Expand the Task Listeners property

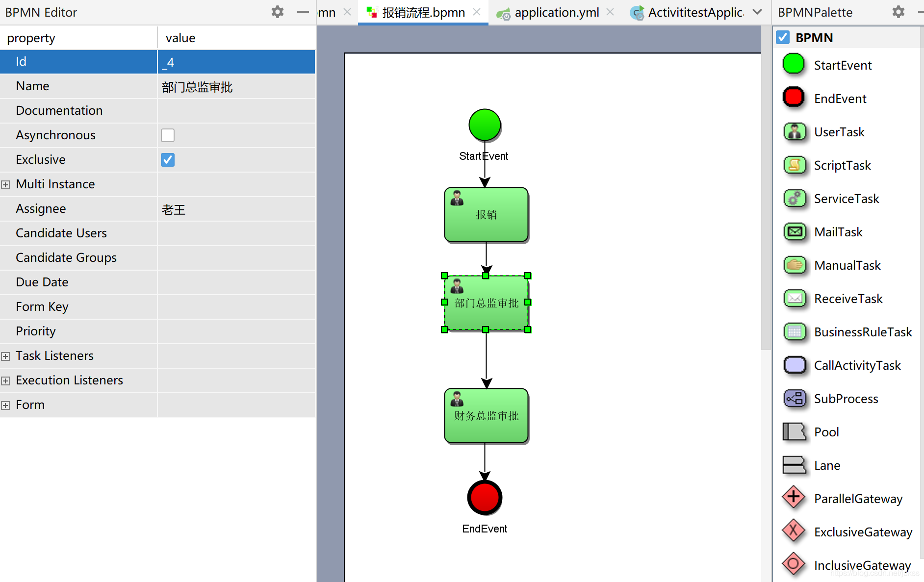point(5,356)
